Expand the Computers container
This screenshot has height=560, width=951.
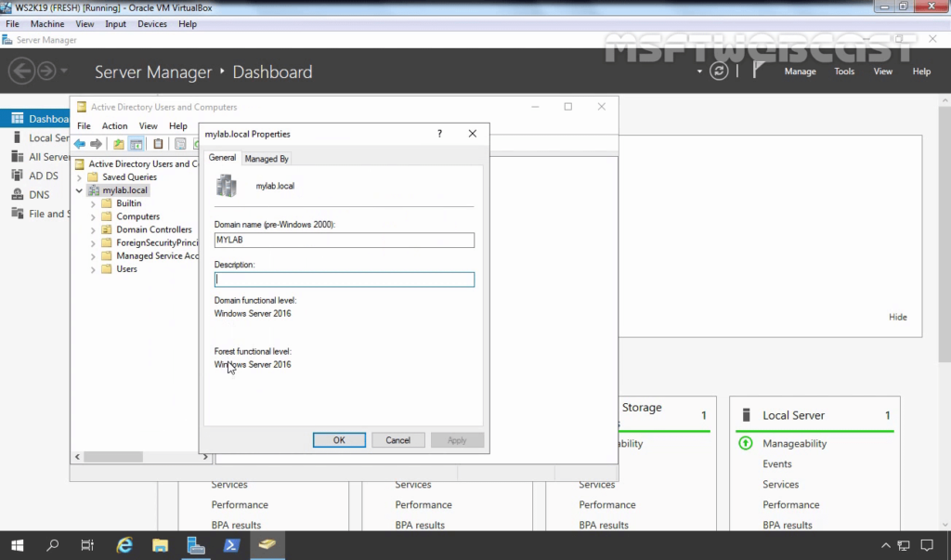pyautogui.click(x=93, y=216)
